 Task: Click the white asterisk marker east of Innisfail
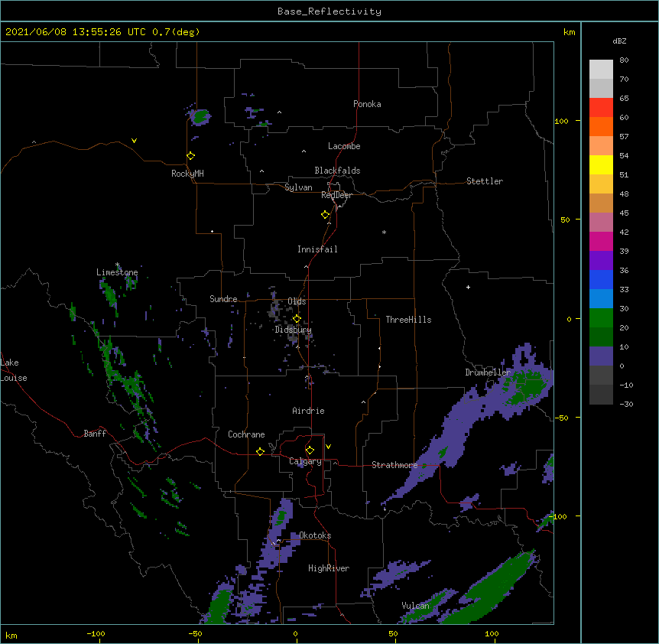click(384, 232)
